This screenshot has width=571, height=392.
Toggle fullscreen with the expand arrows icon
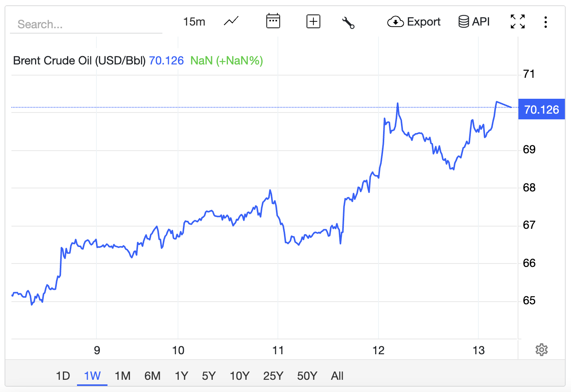pyautogui.click(x=518, y=22)
